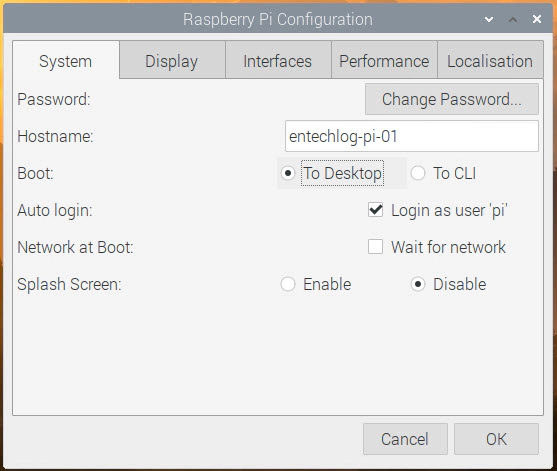Click into the Hostname text field

click(412, 136)
